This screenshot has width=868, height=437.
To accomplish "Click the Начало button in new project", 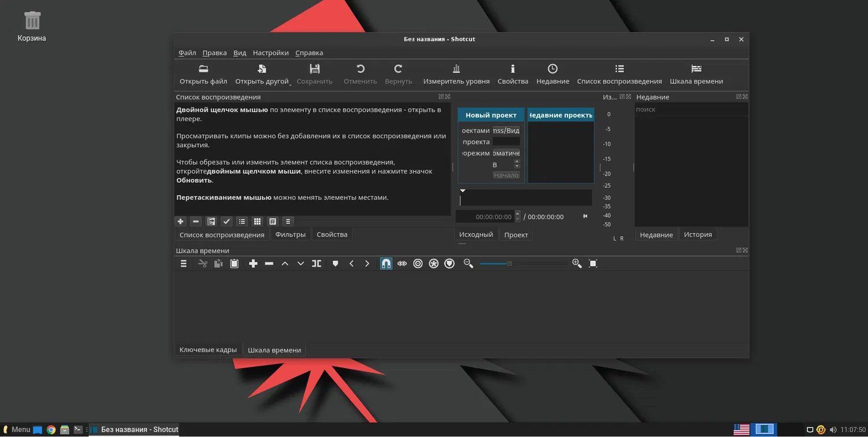I will point(506,175).
